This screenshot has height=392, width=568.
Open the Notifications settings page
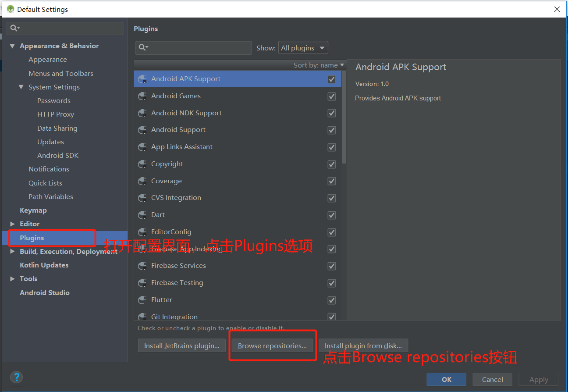(x=49, y=169)
